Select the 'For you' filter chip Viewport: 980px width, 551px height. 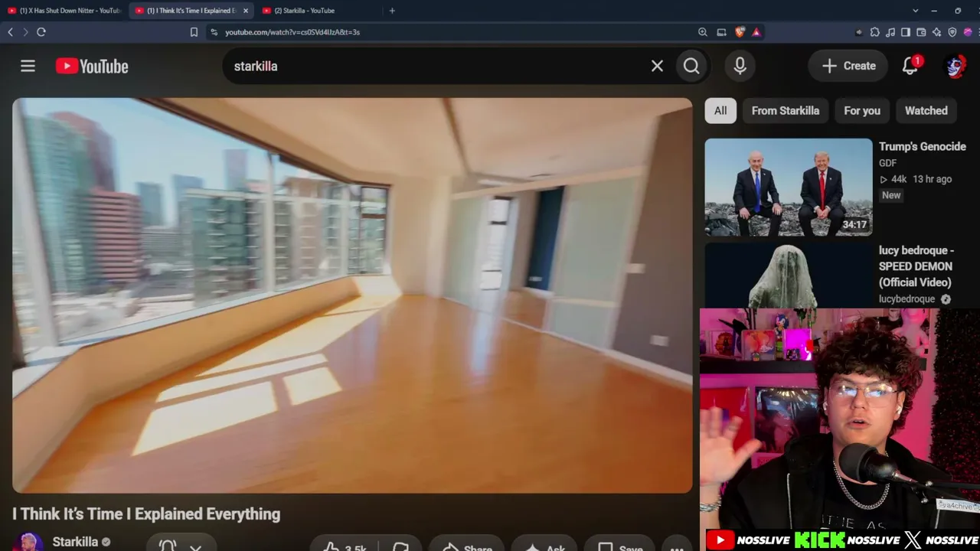(x=862, y=111)
